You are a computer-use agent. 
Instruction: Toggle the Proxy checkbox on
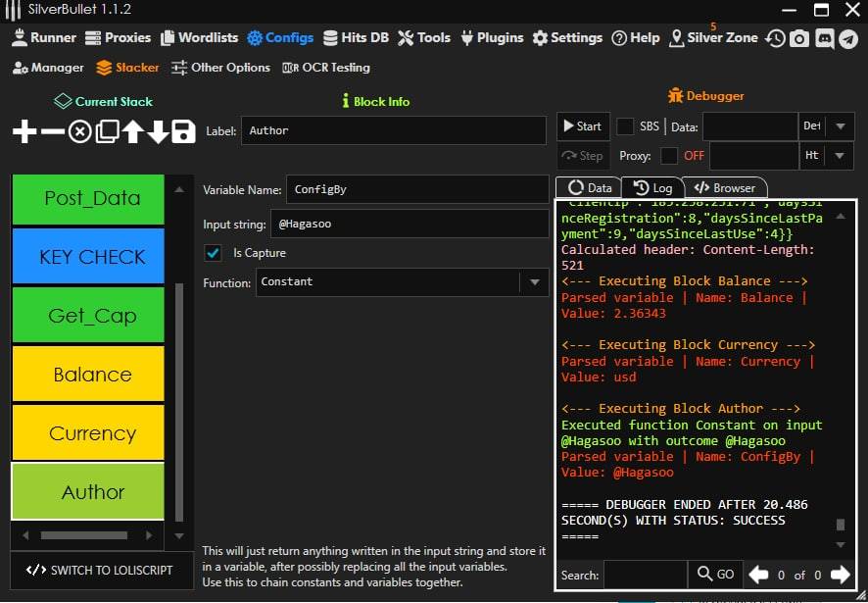pos(669,156)
